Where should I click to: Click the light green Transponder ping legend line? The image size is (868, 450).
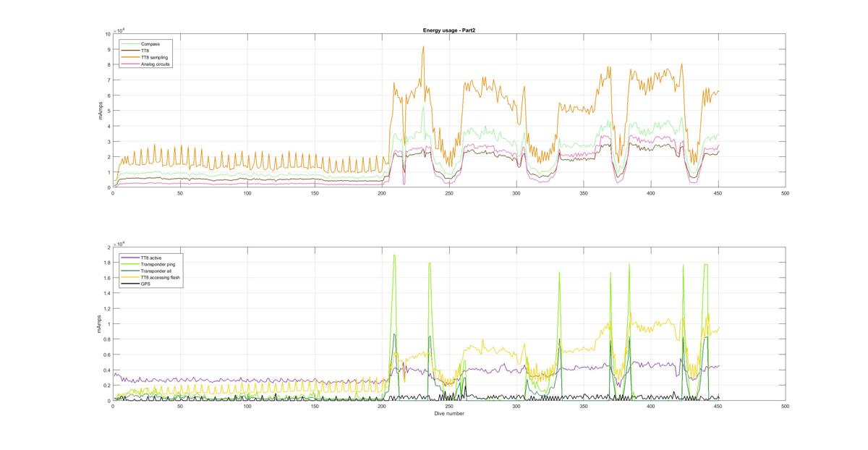coord(130,264)
